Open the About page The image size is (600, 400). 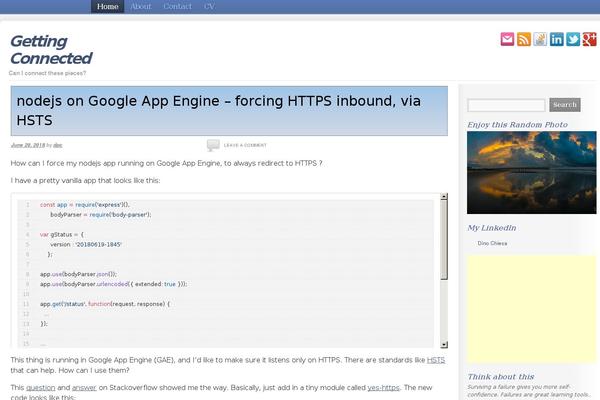141,7
